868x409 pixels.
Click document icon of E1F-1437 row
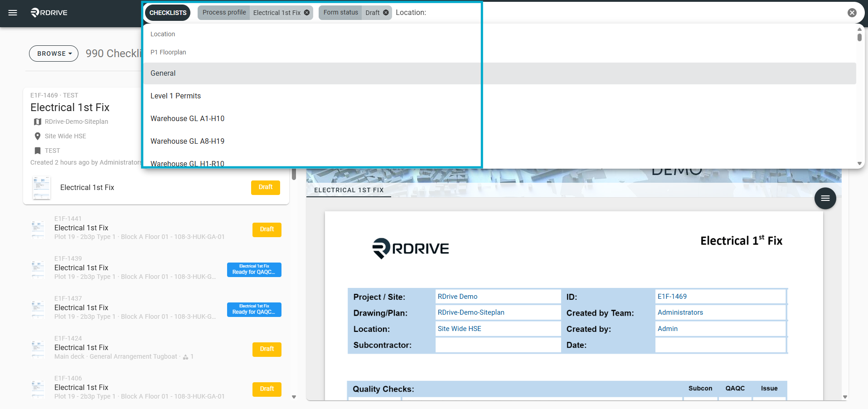tap(38, 309)
